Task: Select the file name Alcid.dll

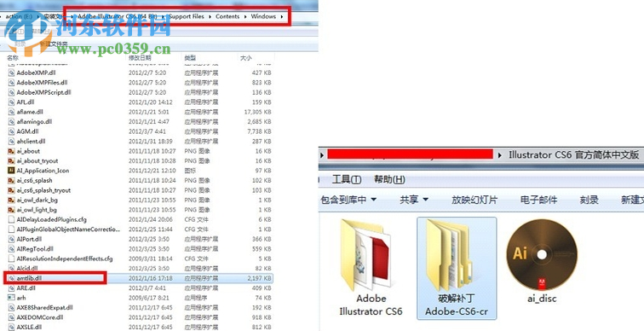Action: (27, 269)
